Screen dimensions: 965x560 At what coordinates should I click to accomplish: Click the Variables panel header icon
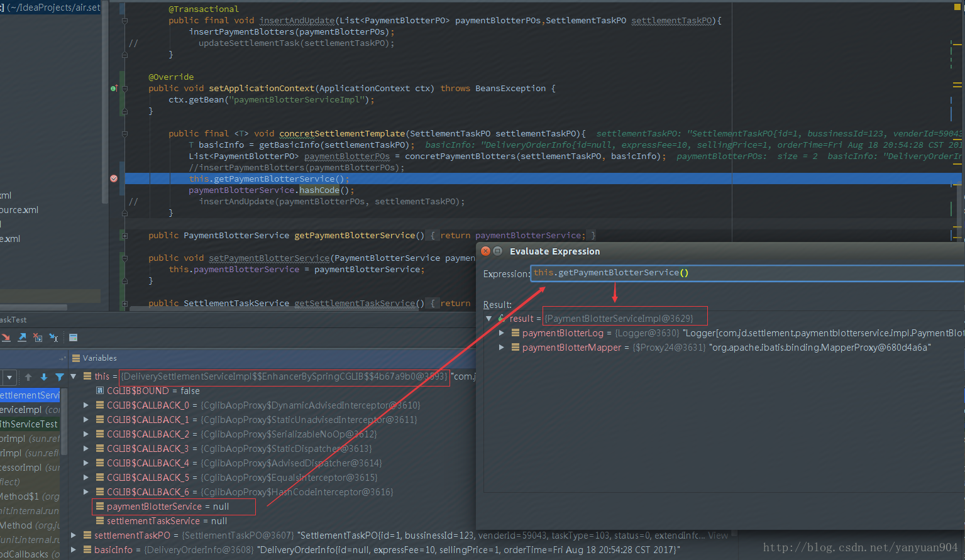pyautogui.click(x=76, y=358)
